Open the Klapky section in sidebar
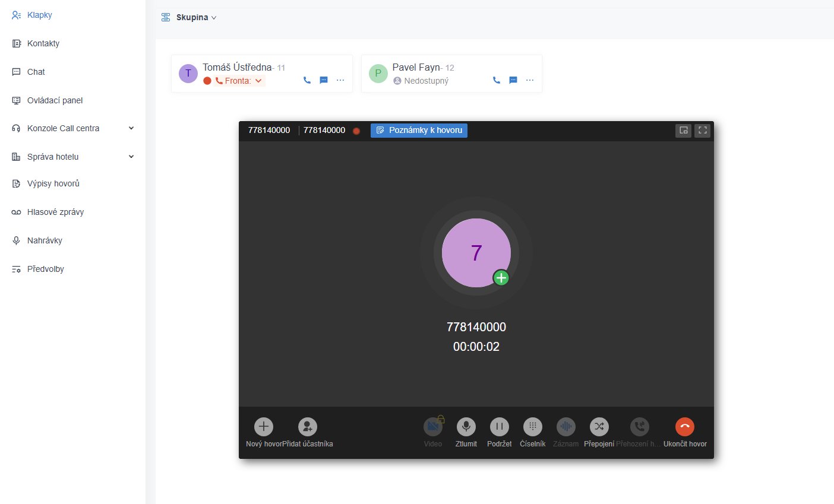 pyautogui.click(x=39, y=15)
